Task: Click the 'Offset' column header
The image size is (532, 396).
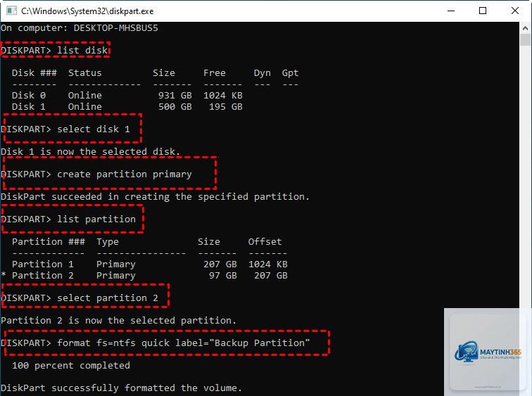Action: (x=265, y=242)
